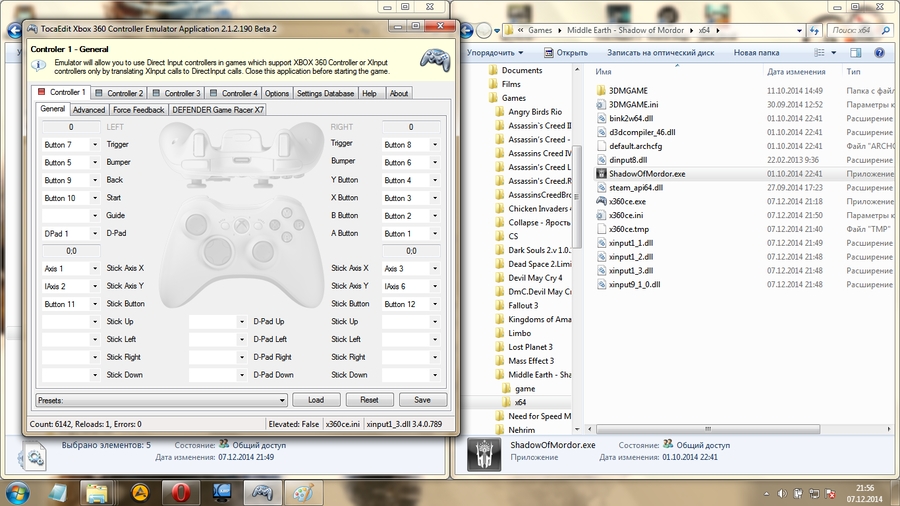The height and width of the screenshot is (506, 900).
Task: Click the refresh icon beside the address bar
Action: (x=814, y=30)
